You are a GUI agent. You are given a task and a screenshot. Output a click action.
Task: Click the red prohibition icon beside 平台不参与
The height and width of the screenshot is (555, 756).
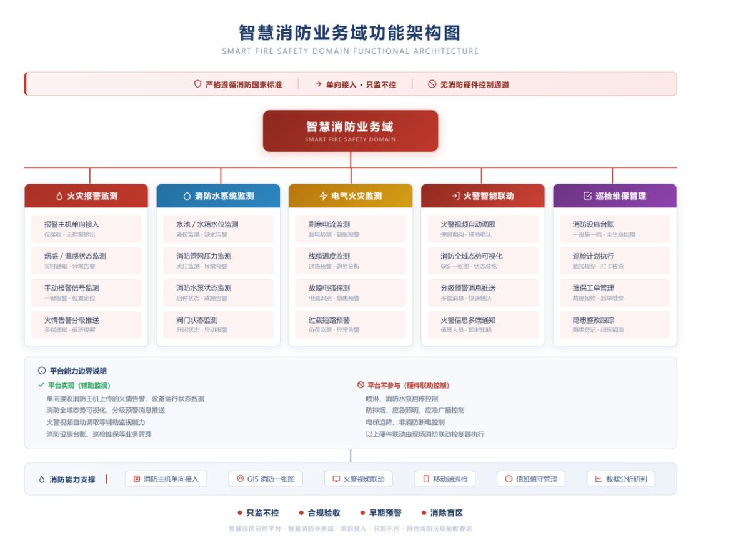click(361, 386)
